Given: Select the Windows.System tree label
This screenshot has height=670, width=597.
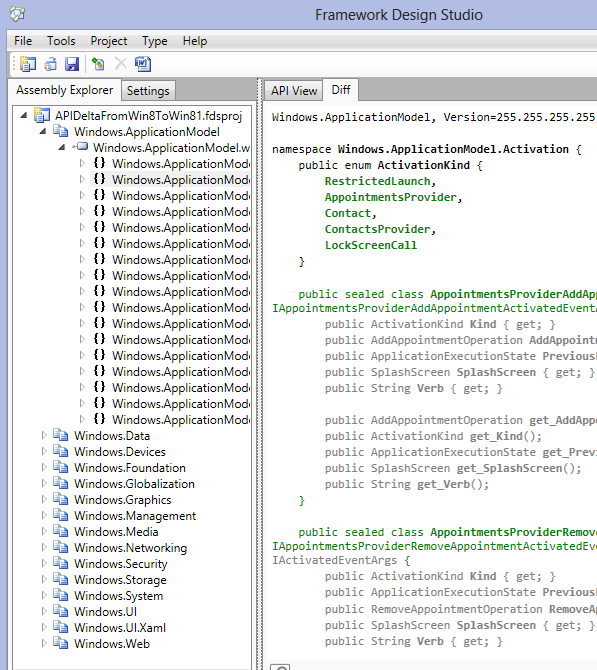Looking at the screenshot, I should 118,596.
